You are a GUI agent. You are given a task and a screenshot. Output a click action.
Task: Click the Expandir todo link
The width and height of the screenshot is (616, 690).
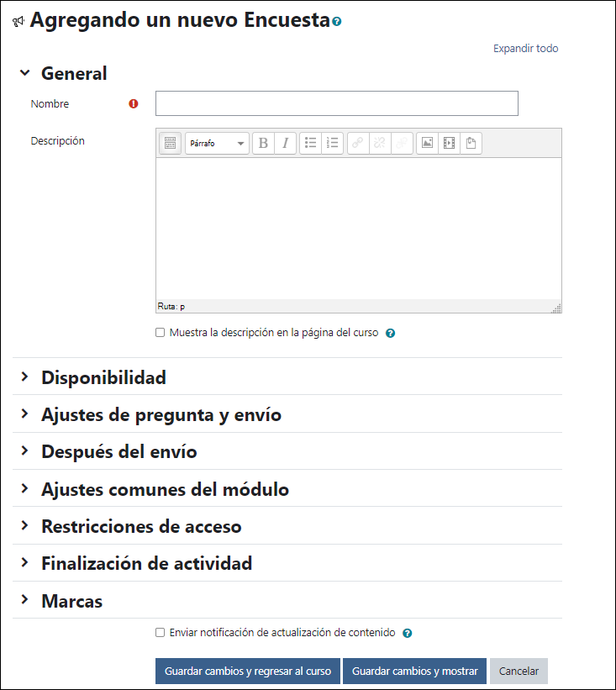coord(525,49)
